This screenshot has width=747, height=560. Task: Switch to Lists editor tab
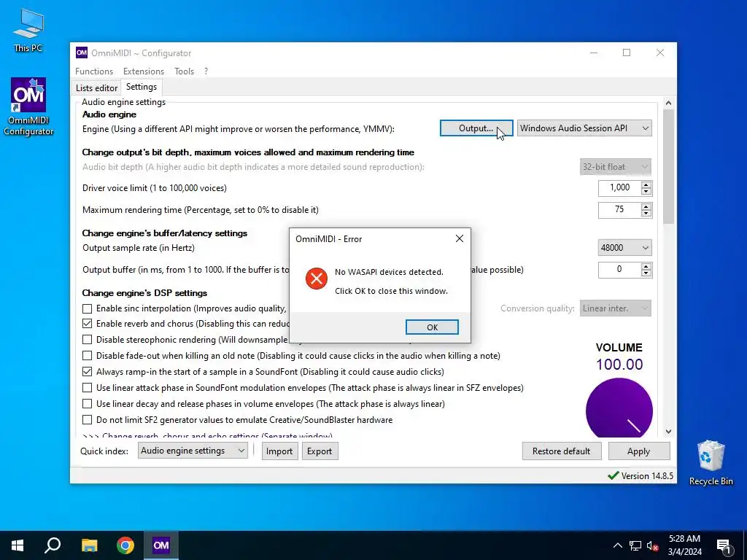[x=97, y=87]
